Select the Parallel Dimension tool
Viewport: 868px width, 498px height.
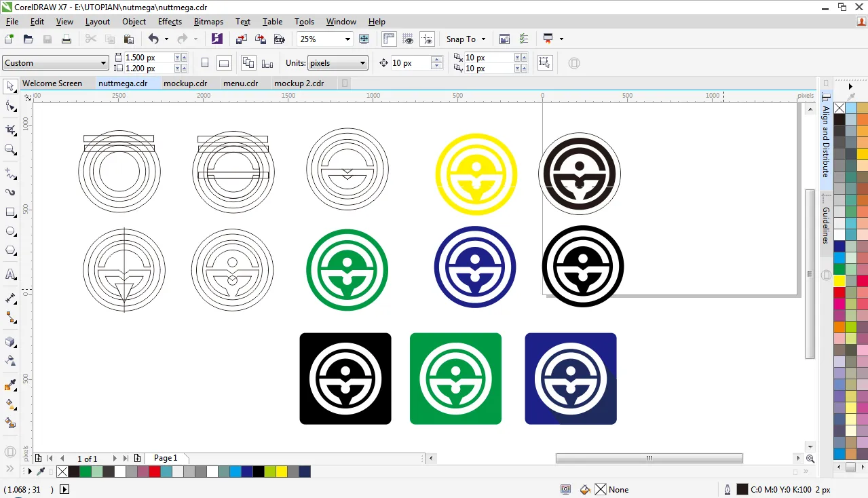pos(10,298)
